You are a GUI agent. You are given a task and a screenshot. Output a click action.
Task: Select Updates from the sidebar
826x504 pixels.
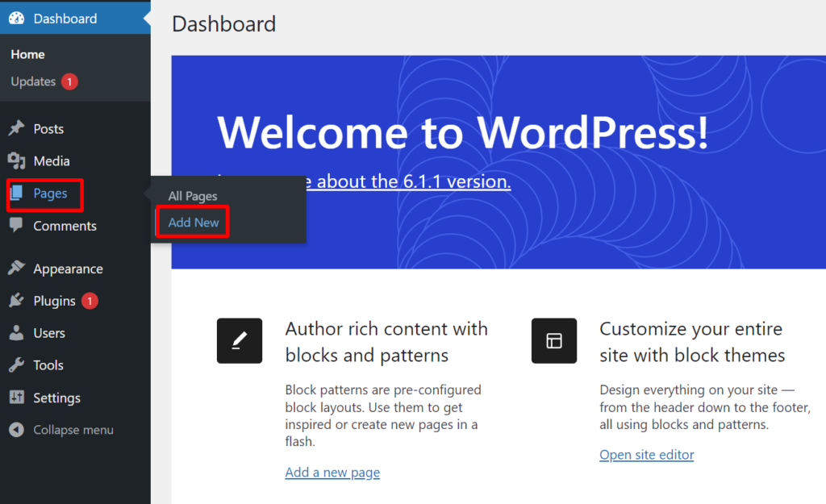tap(33, 81)
